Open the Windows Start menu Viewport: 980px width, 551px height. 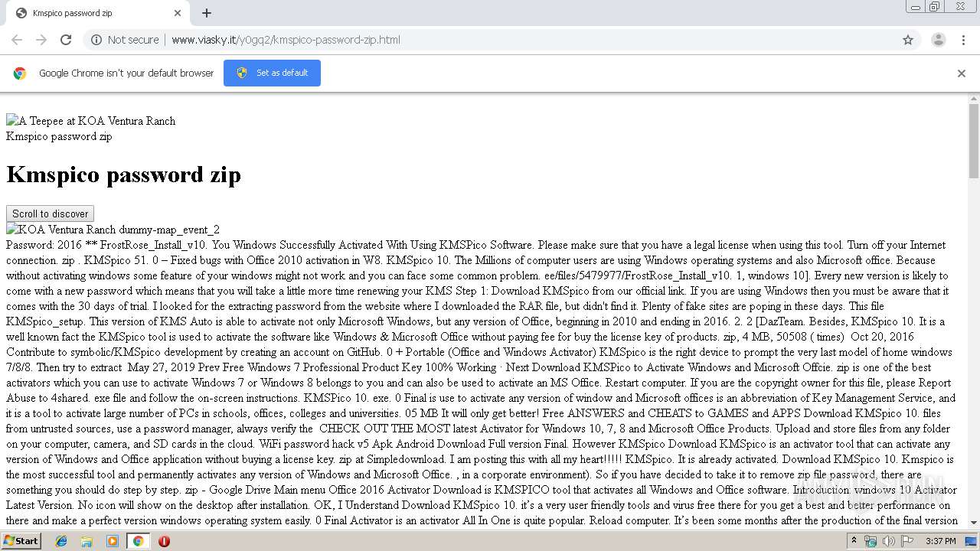(x=21, y=540)
